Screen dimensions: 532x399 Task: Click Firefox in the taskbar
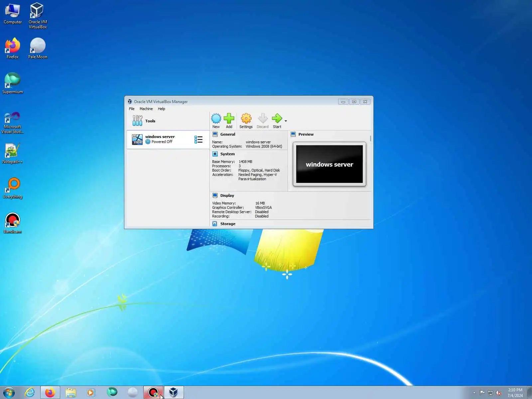(x=50, y=392)
